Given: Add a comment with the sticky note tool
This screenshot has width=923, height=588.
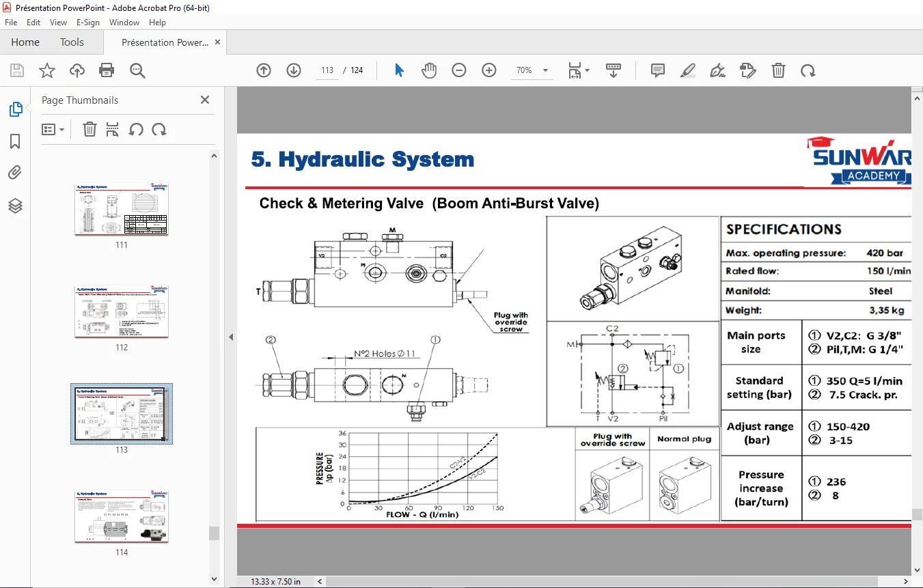Looking at the screenshot, I should click(x=658, y=70).
